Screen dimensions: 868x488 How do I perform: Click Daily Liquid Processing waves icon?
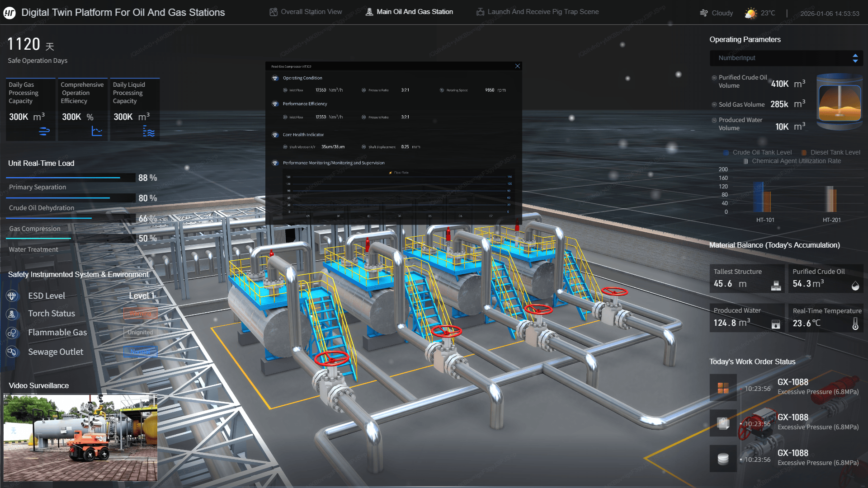pos(149,131)
